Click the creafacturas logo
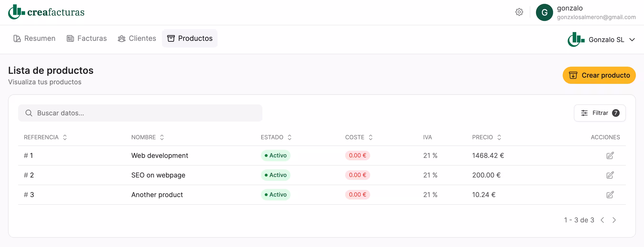This screenshot has width=644, height=247. pyautogui.click(x=46, y=12)
